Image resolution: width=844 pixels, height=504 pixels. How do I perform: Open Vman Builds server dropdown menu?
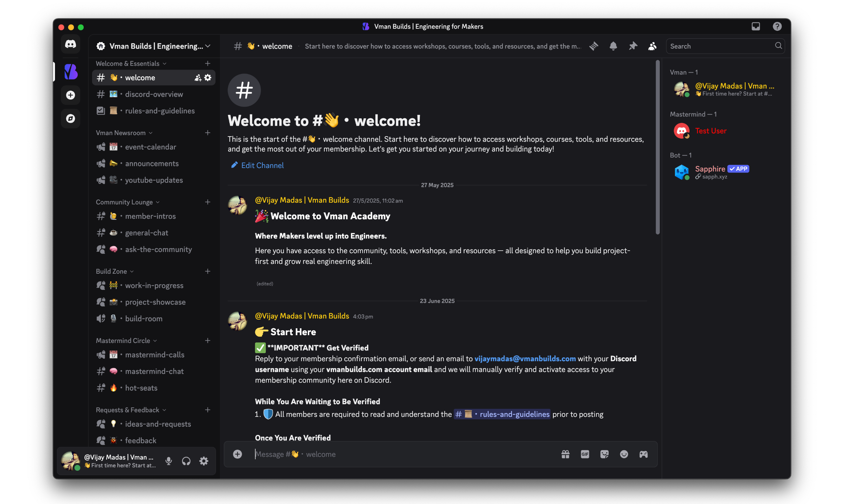[154, 46]
